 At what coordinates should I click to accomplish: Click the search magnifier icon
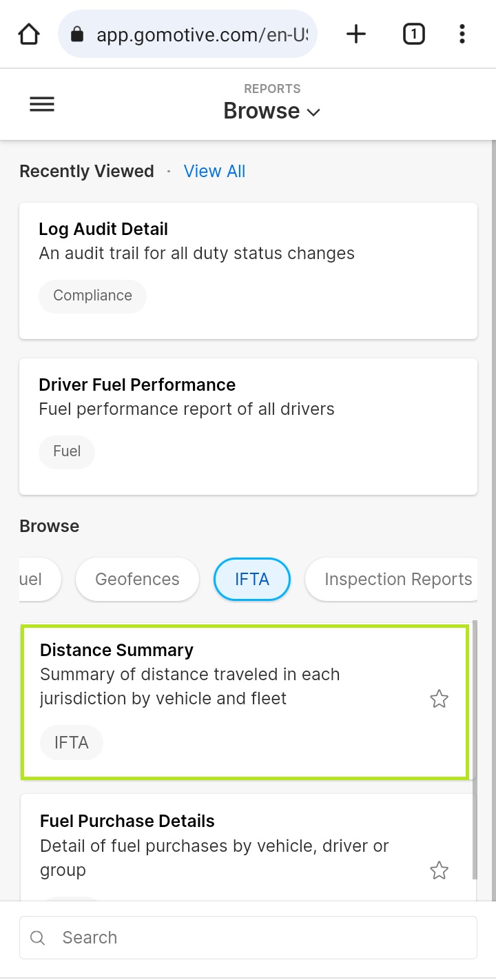coord(38,937)
